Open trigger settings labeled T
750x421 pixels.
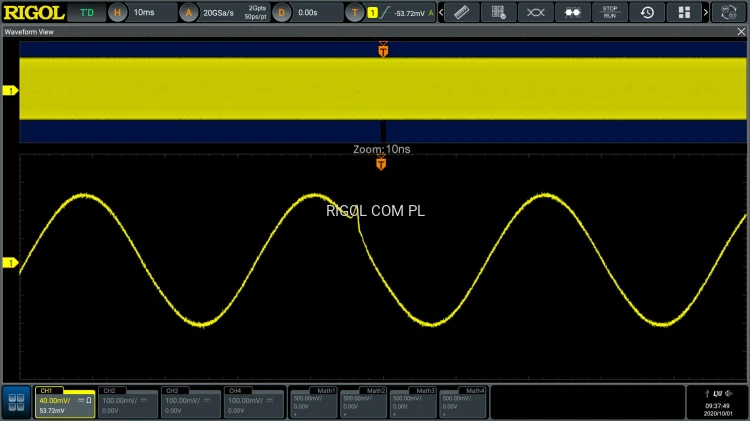point(354,12)
